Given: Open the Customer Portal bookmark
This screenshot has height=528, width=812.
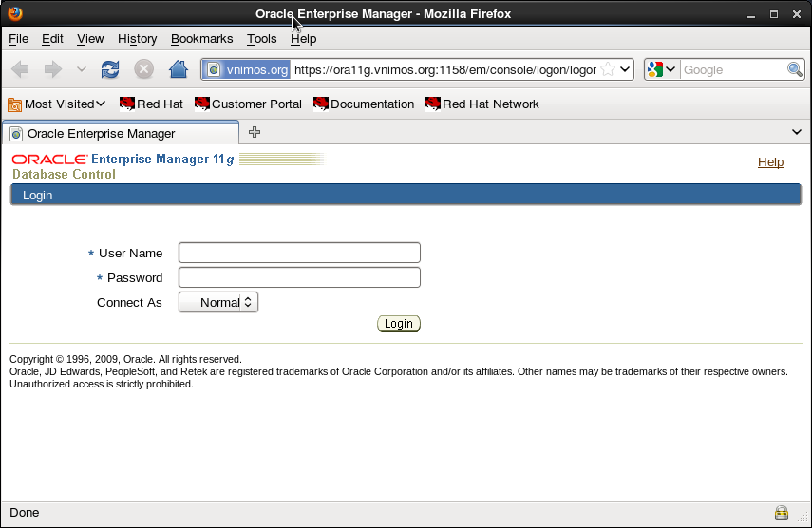Looking at the screenshot, I should (248, 104).
